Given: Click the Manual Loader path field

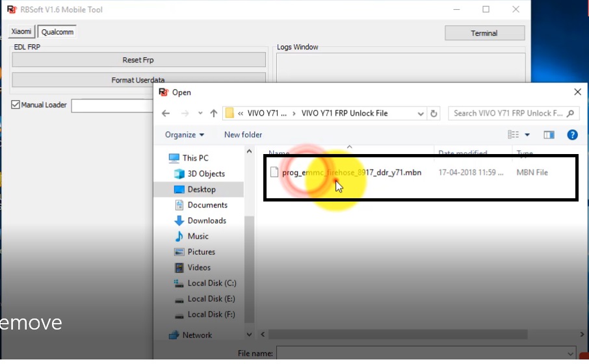Looking at the screenshot, I should (x=112, y=105).
